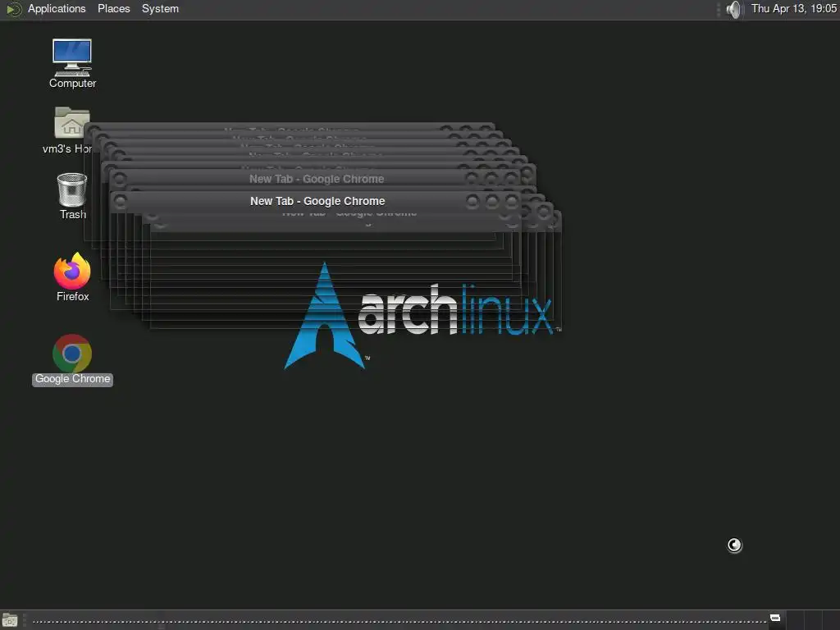Click the front New Tab - Google Chrome title bar

pos(317,202)
